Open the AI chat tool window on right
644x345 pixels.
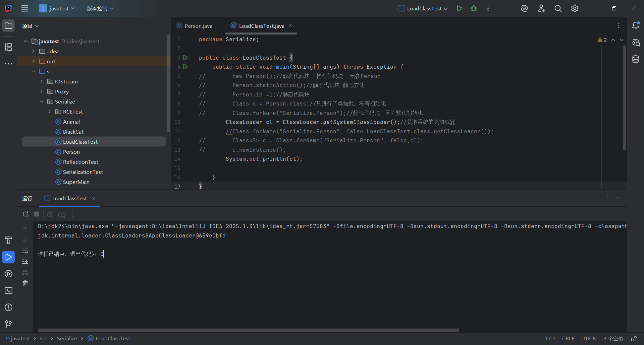[636, 43]
